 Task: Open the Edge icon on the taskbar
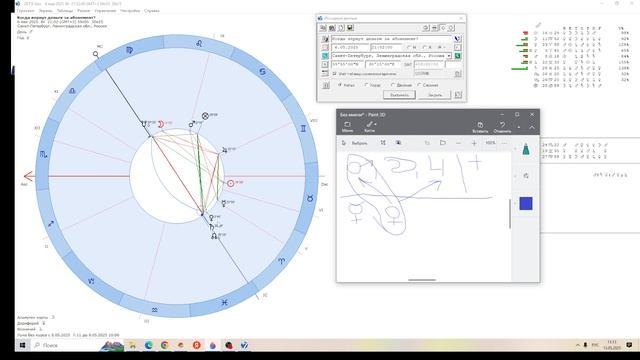[x=149, y=345]
